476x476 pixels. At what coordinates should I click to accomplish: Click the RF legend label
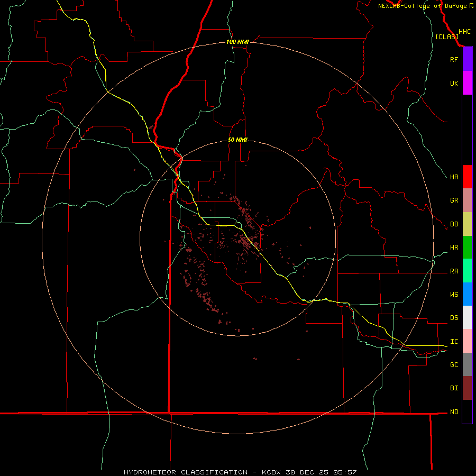[454, 60]
